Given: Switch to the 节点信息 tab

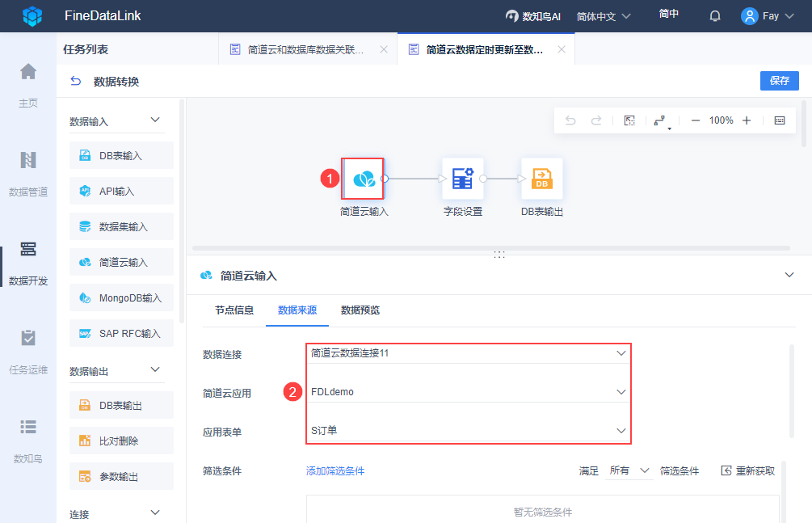Looking at the screenshot, I should pyautogui.click(x=234, y=310).
